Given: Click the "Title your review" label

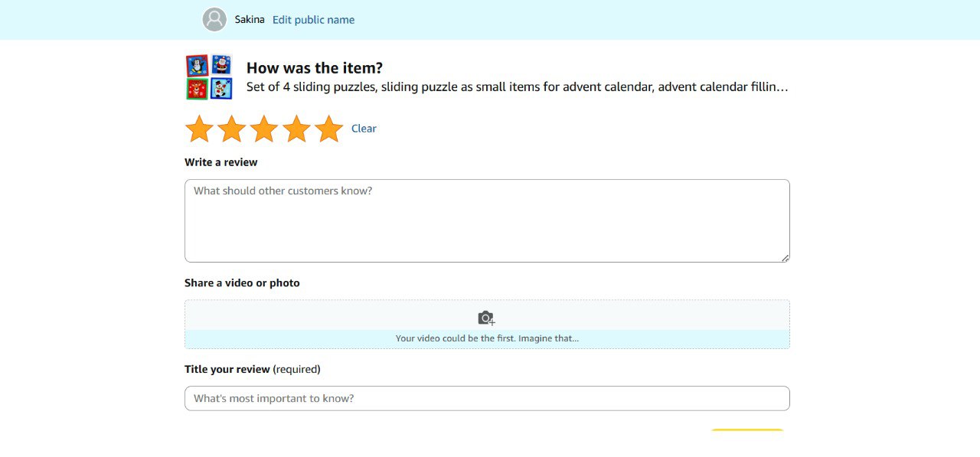Looking at the screenshot, I should pos(227,369).
